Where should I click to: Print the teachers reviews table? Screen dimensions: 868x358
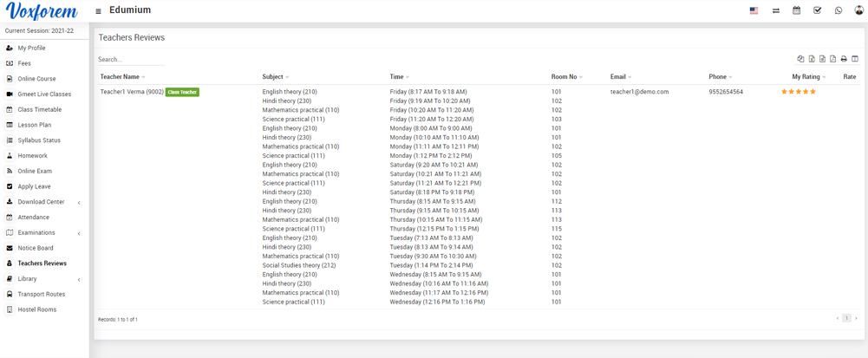[x=844, y=59]
